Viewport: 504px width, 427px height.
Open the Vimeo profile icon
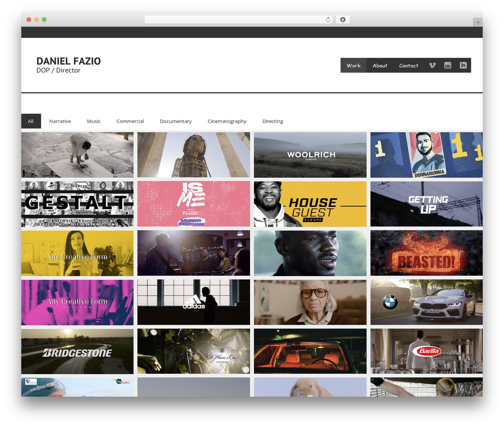(x=432, y=65)
